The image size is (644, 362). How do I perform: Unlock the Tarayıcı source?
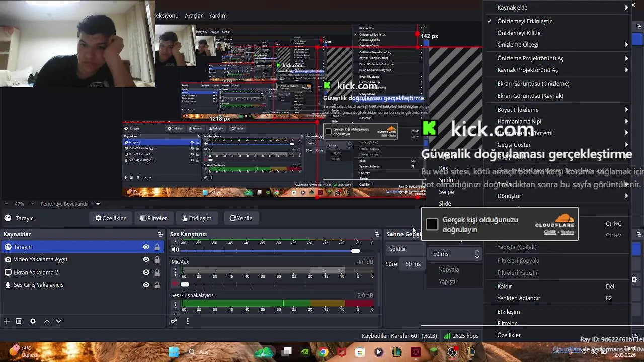tap(157, 247)
